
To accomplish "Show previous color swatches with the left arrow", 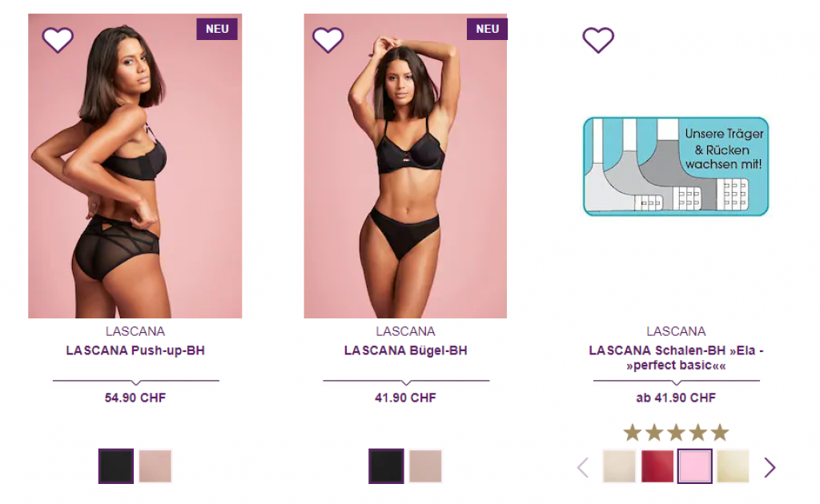I will [x=583, y=467].
